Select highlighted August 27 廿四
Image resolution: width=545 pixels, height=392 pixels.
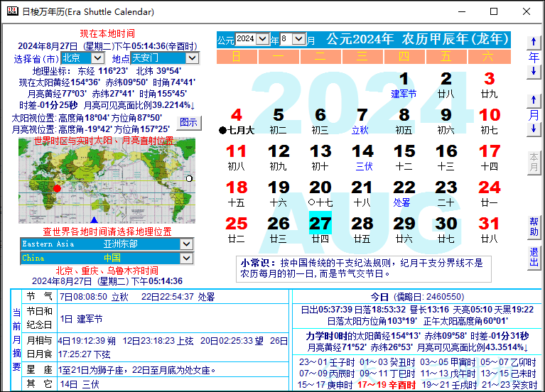point(320,229)
